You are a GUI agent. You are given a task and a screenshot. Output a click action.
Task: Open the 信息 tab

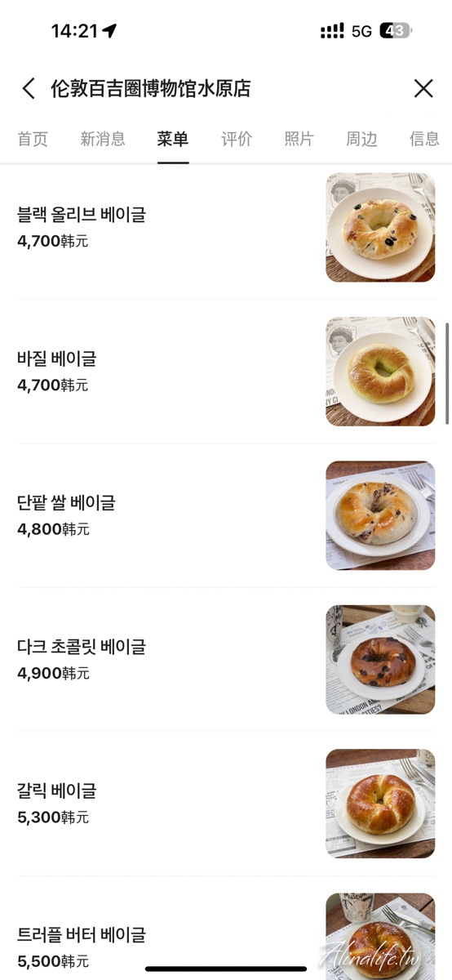coord(424,139)
